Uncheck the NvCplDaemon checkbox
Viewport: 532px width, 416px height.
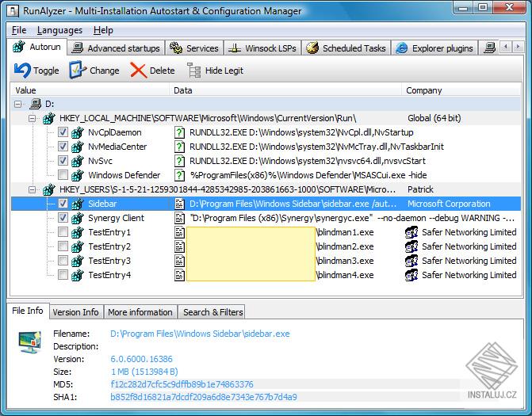pos(63,132)
